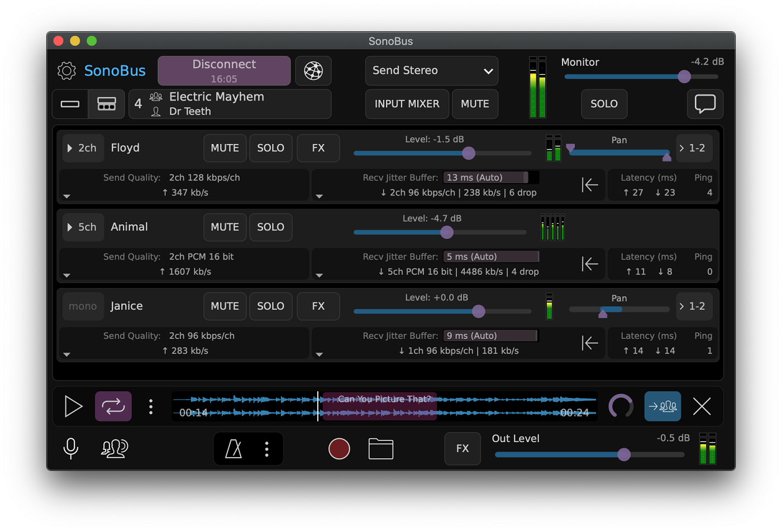The image size is (782, 532).
Task: Open the FX panel for Janice
Action: tap(318, 306)
